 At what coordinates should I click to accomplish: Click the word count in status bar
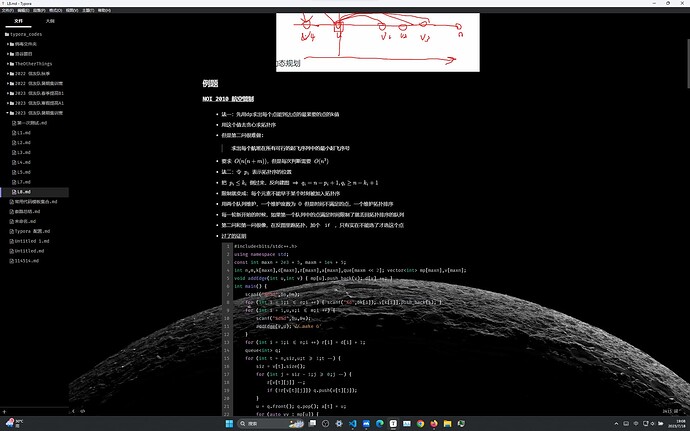pyautogui.click(x=670, y=411)
